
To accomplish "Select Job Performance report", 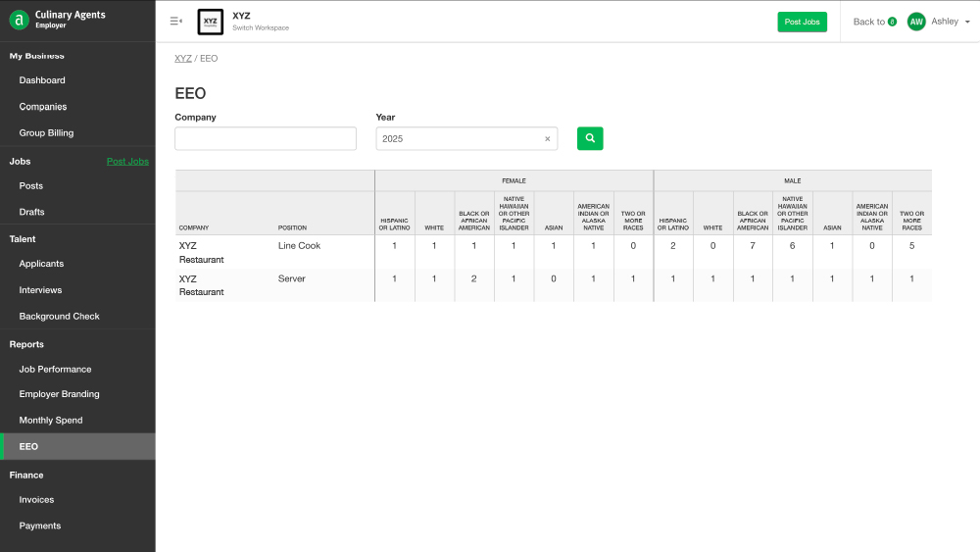I will coord(55,370).
